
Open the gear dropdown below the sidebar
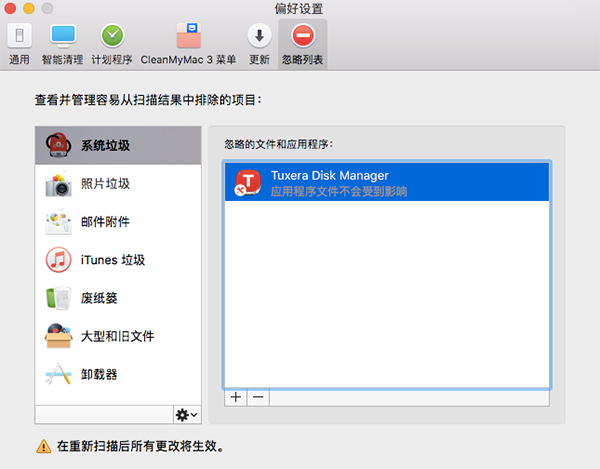point(187,415)
